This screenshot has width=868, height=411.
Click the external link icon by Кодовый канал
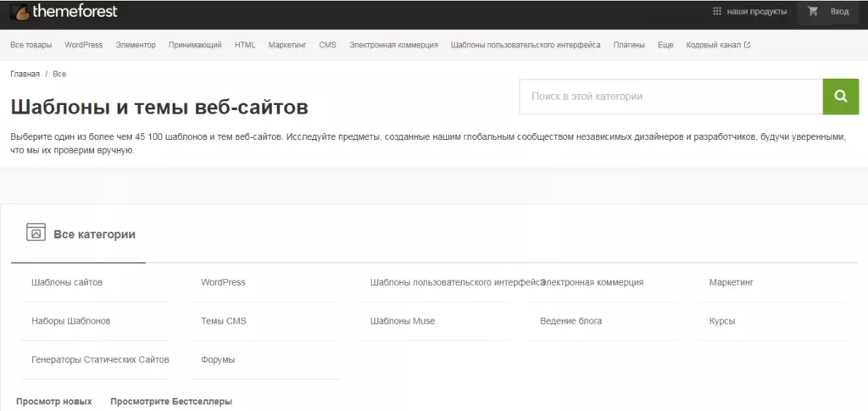coord(747,45)
